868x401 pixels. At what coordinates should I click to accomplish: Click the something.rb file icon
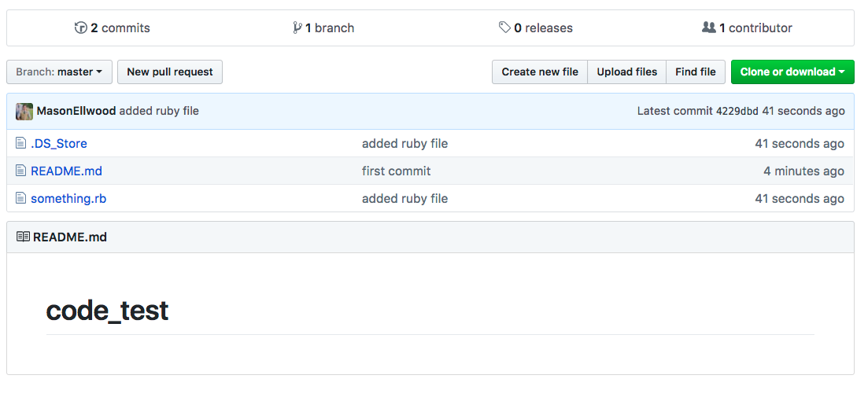[x=21, y=198]
